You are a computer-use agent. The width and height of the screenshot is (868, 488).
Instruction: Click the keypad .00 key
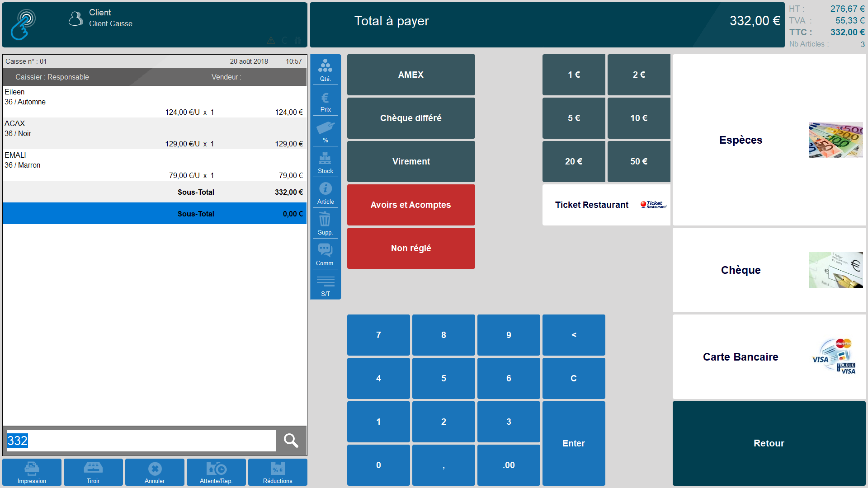click(509, 465)
